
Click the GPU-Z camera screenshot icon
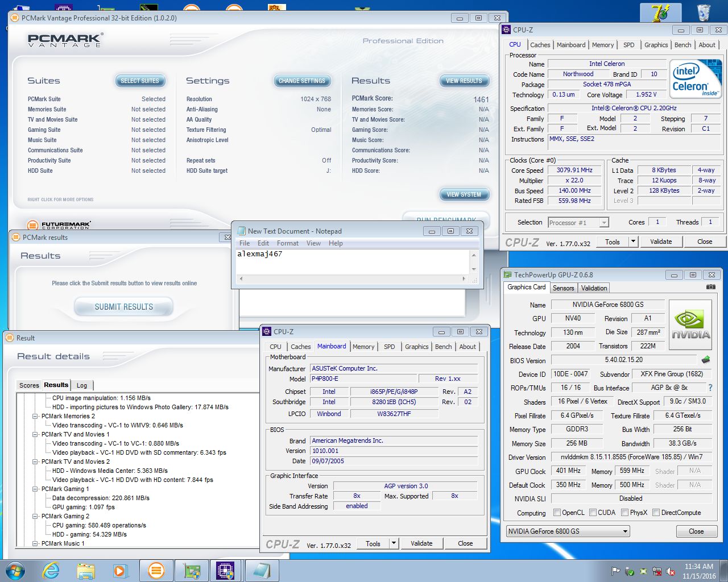710,287
